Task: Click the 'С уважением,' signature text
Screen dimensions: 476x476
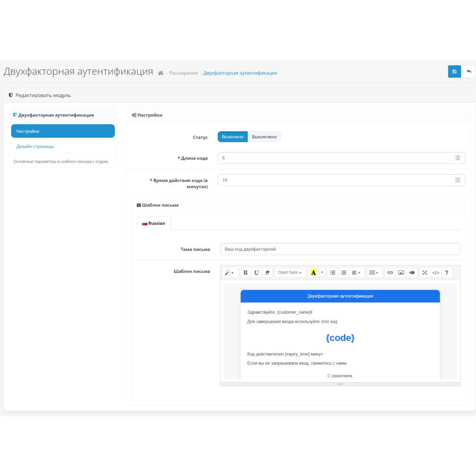Action: (x=340, y=376)
